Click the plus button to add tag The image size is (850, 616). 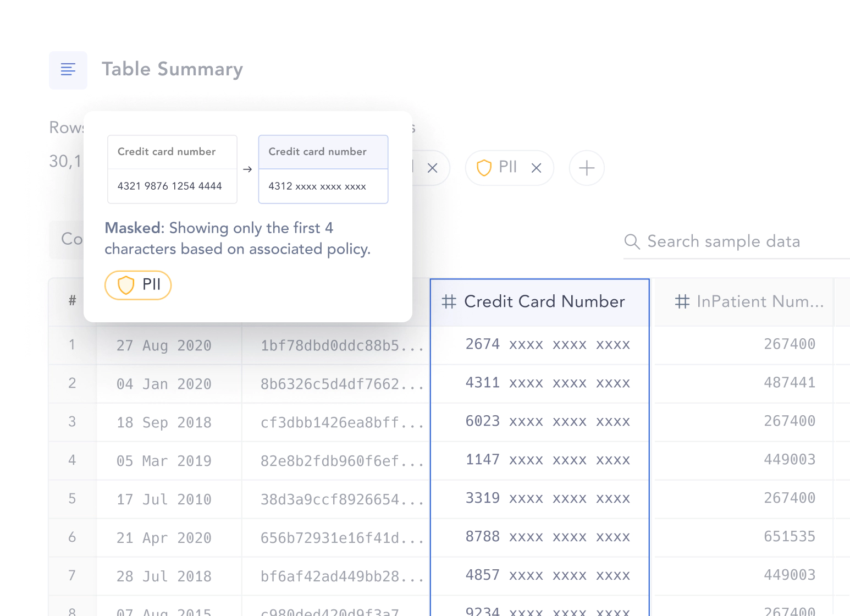coord(587,168)
